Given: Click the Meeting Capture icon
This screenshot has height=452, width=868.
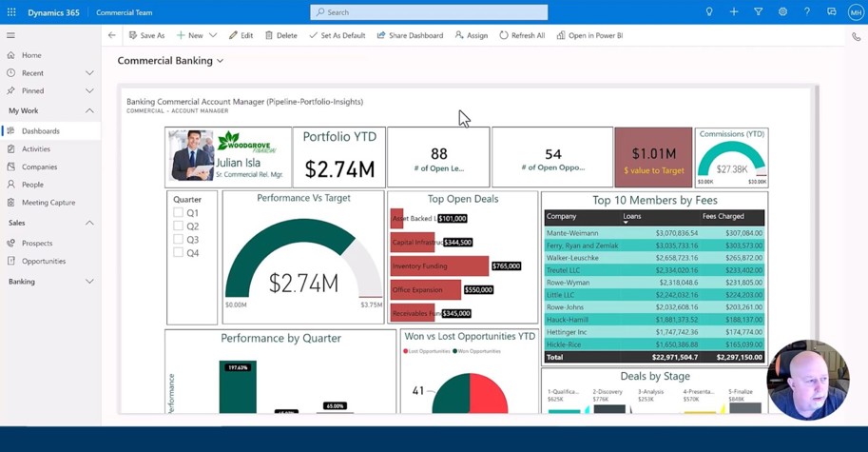Looking at the screenshot, I should (10, 202).
